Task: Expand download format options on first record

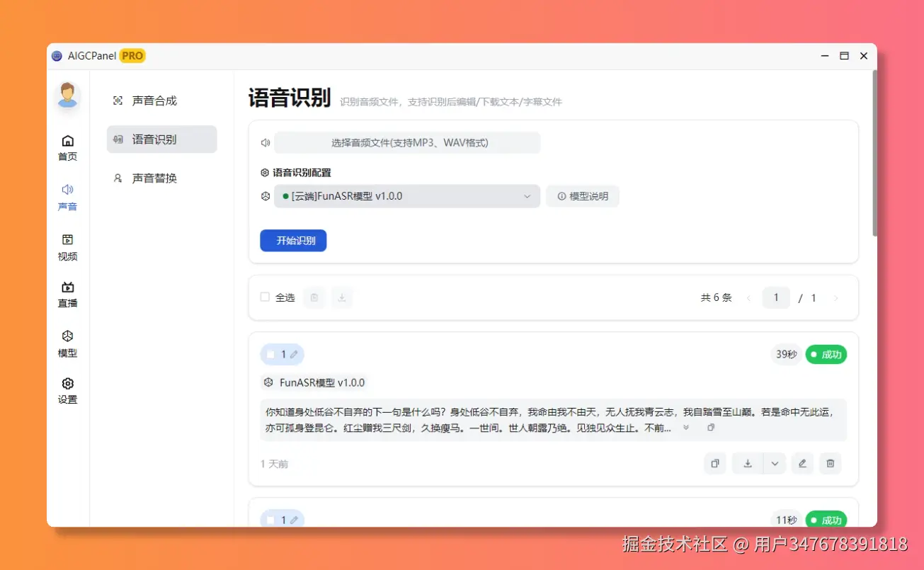Action: tap(774, 463)
